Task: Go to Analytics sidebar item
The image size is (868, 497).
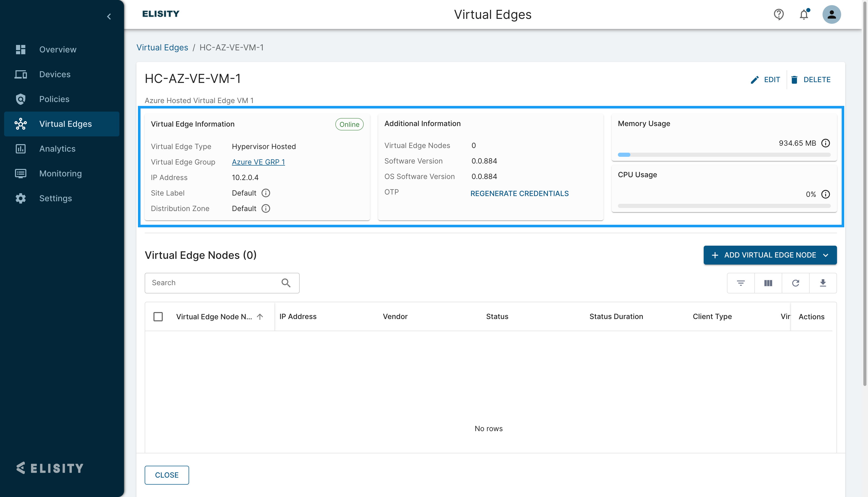Action: [57, 149]
